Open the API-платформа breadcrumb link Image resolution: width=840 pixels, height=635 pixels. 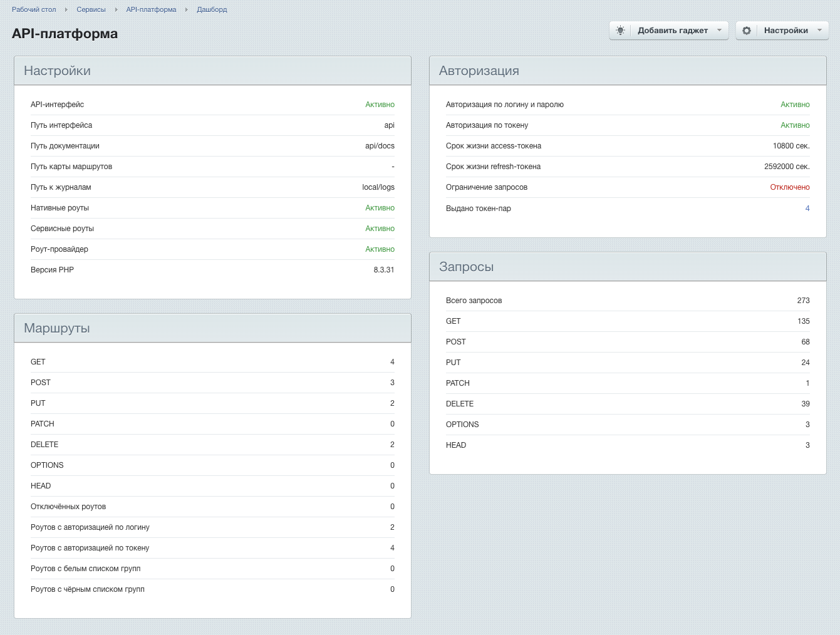click(x=151, y=9)
